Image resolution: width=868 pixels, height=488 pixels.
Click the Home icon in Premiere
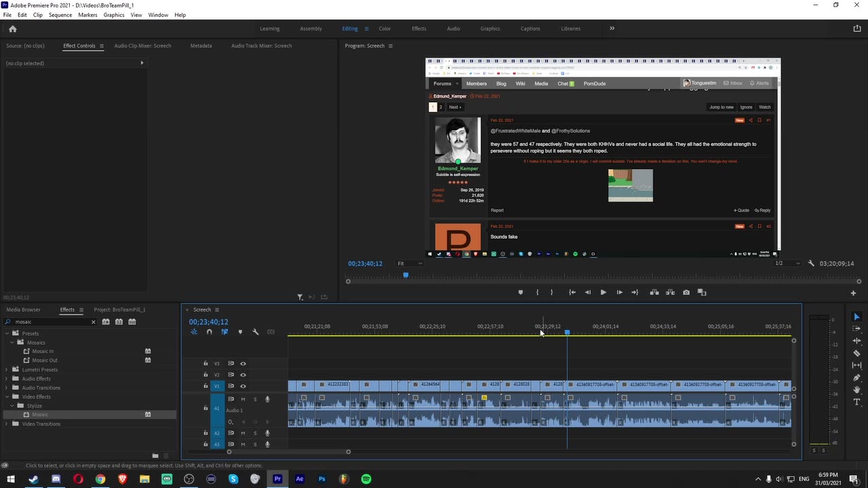point(12,28)
